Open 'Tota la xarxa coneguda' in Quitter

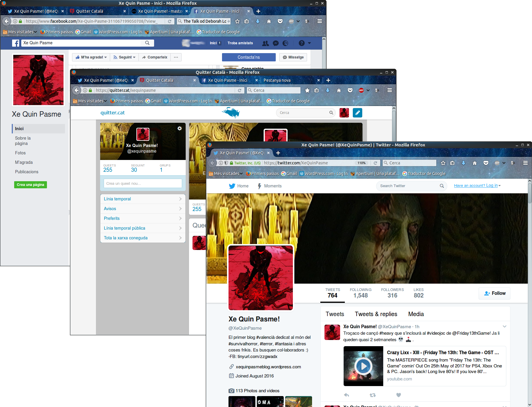point(143,238)
